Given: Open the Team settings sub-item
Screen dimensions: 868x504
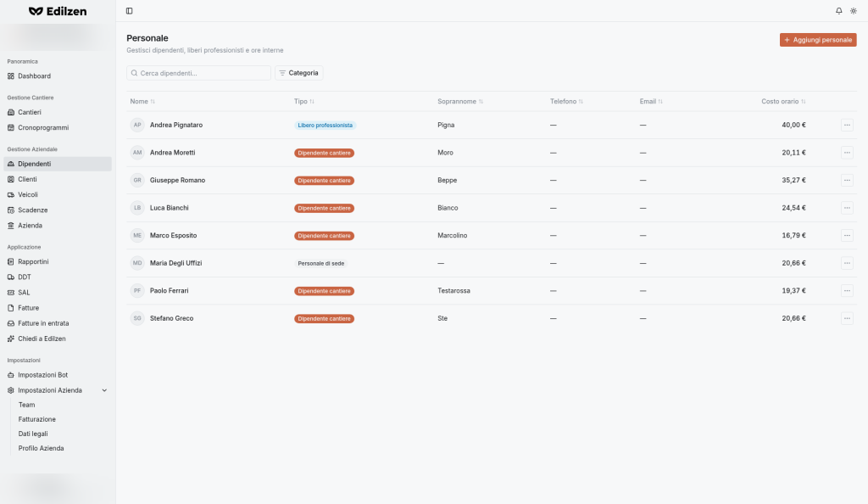Looking at the screenshot, I should point(26,405).
